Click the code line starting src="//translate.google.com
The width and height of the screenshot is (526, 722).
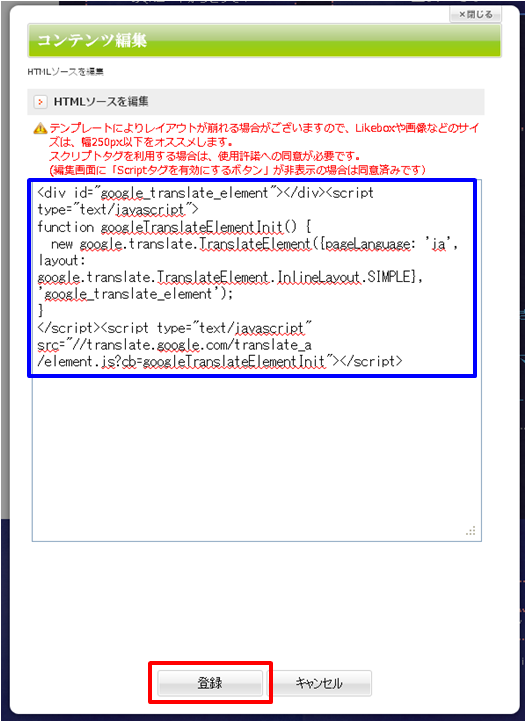point(175,345)
